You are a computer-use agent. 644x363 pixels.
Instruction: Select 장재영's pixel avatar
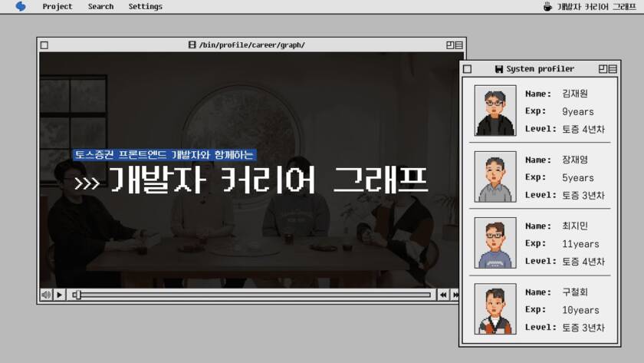click(x=495, y=177)
